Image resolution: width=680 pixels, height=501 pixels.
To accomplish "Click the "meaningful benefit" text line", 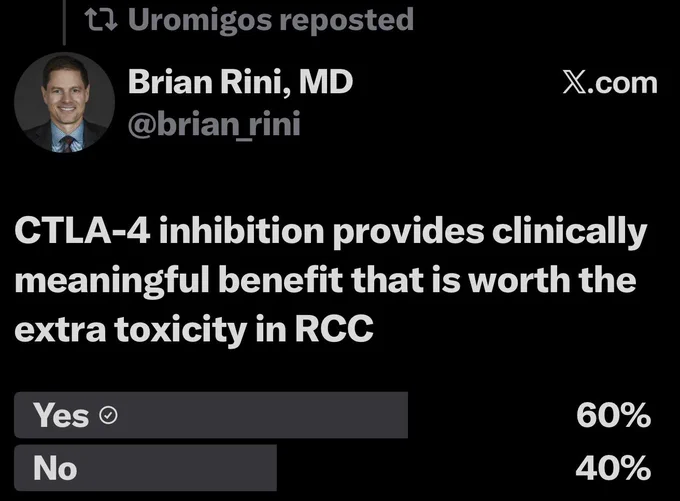I will [179, 281].
